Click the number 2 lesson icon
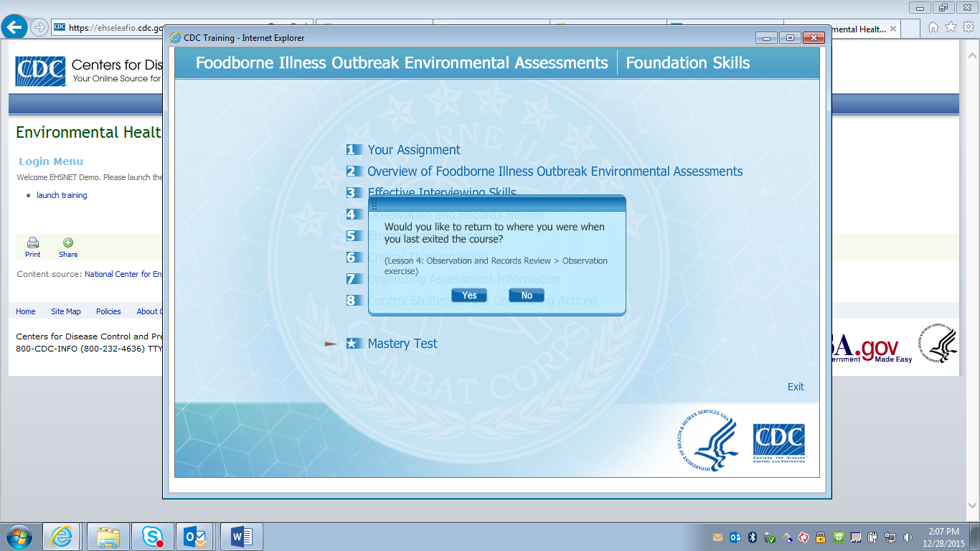 353,171
